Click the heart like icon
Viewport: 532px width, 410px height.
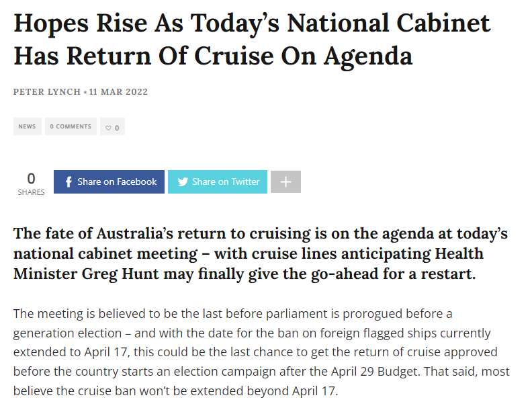(108, 128)
